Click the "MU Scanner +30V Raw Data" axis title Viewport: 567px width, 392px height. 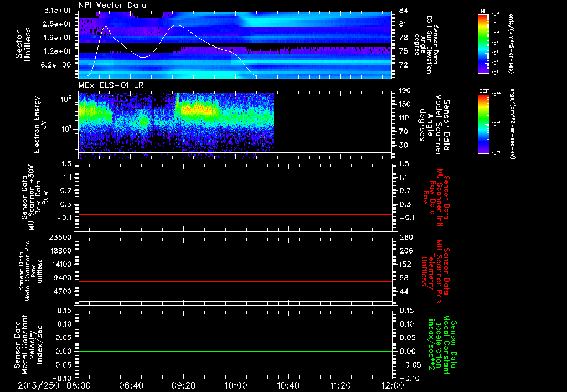34,198
